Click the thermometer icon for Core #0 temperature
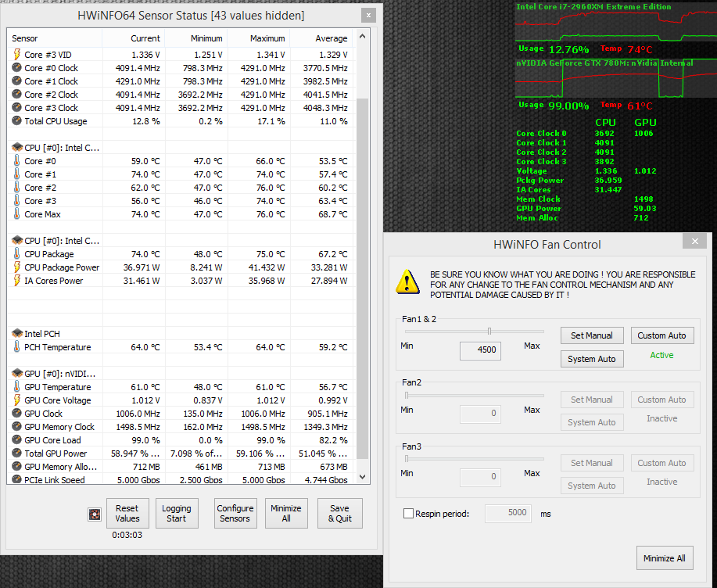Viewport: 717px width, 588px height. (17, 161)
